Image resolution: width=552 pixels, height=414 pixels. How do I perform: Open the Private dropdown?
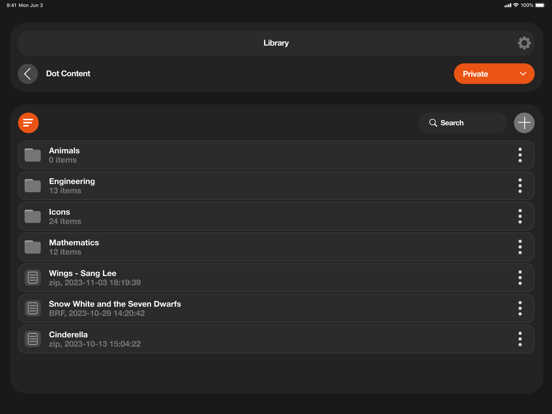494,74
